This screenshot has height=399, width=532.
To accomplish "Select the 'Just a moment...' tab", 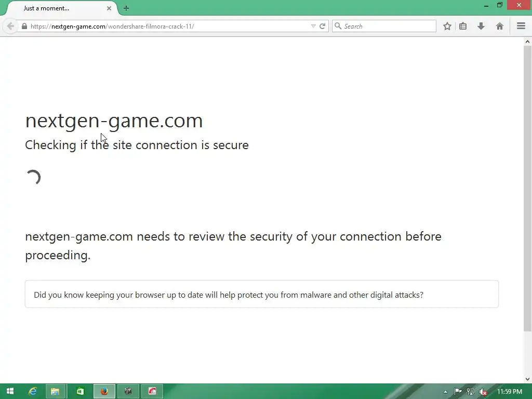I will click(61, 8).
